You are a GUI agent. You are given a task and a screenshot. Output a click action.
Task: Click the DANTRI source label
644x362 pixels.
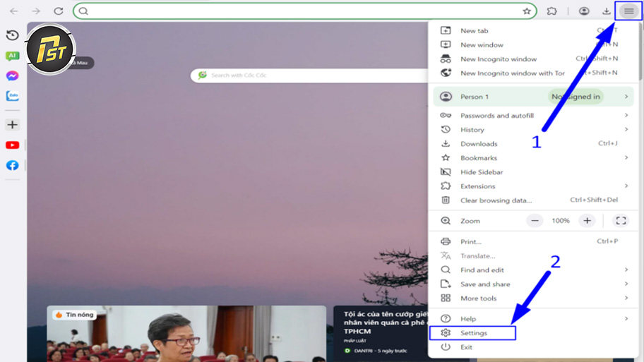point(363,351)
